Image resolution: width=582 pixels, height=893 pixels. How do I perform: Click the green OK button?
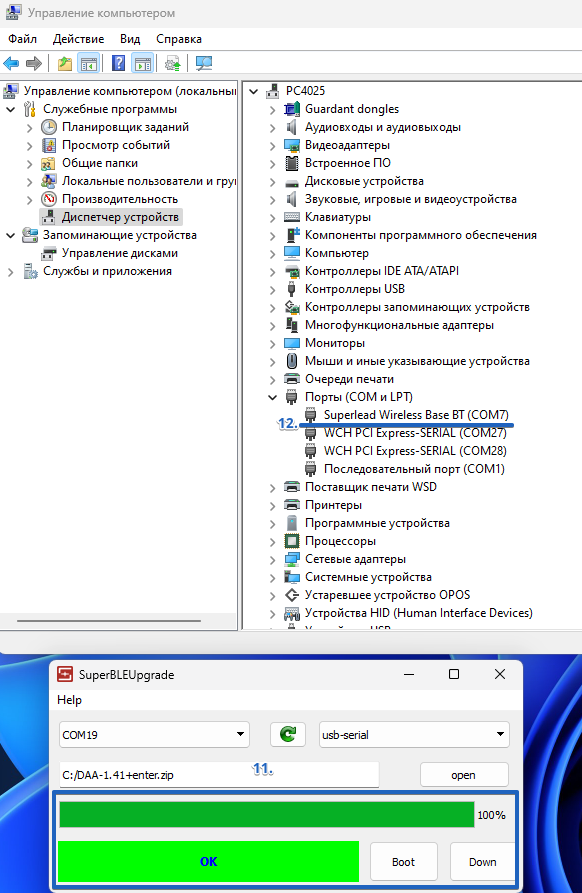point(208,861)
